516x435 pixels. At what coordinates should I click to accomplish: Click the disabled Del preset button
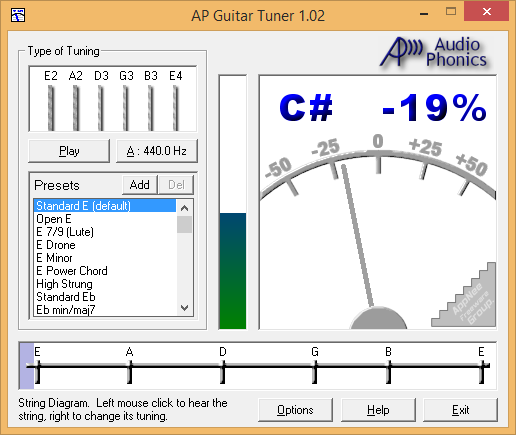click(x=176, y=185)
